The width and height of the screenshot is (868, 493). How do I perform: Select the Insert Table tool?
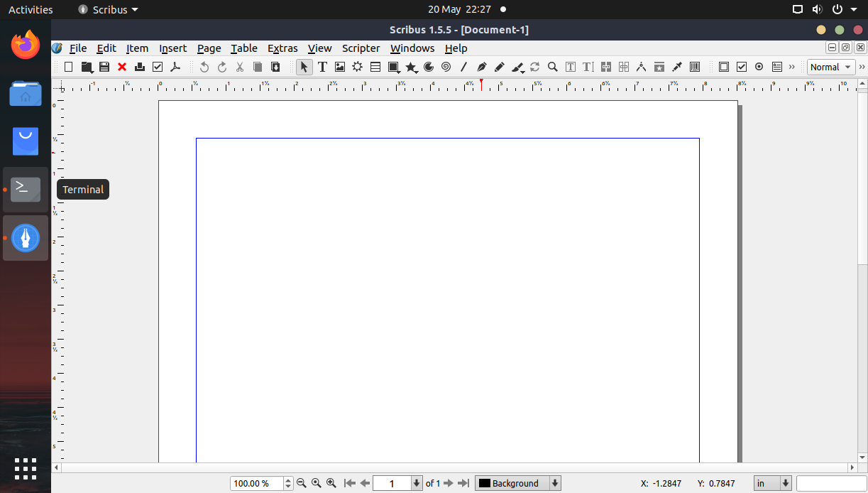(375, 67)
